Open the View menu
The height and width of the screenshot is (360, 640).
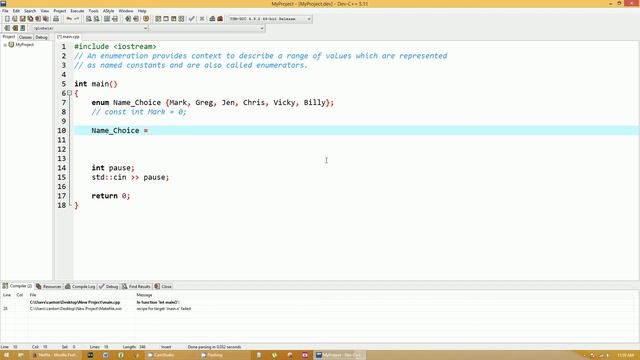coord(44,11)
